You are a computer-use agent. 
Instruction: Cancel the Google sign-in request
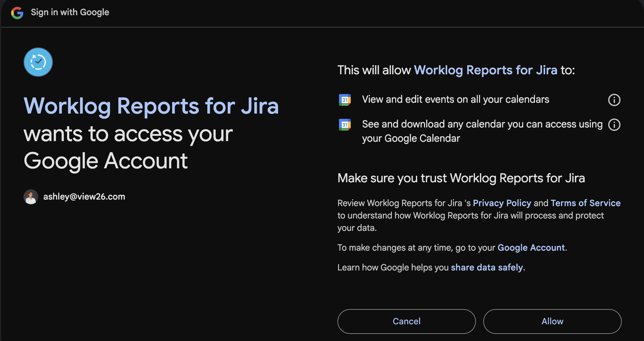coord(406,322)
